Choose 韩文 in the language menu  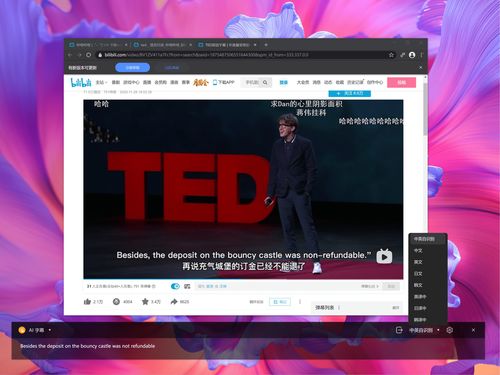pos(428,285)
